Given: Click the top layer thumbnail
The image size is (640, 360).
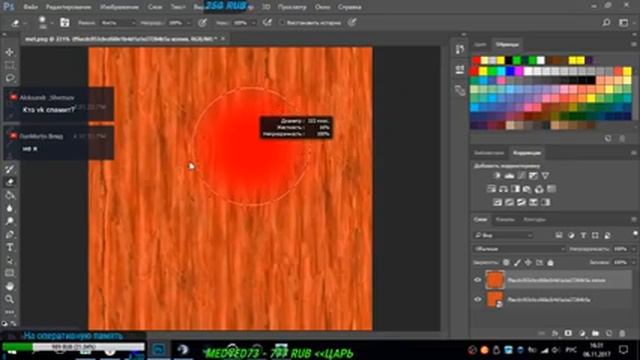Looking at the screenshot, I should (x=495, y=280).
